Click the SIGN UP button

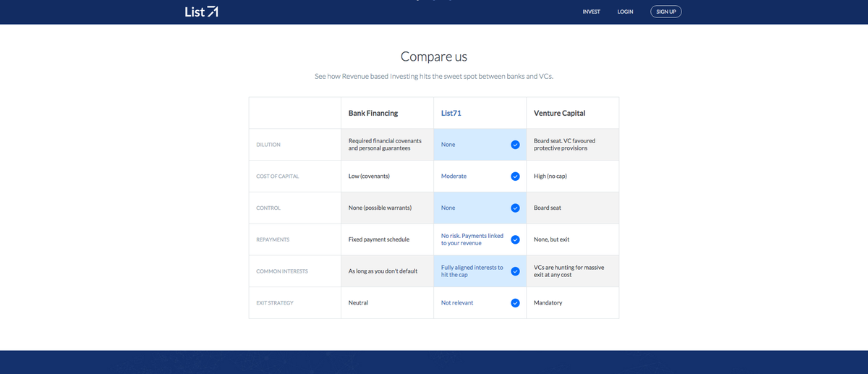[x=666, y=12]
